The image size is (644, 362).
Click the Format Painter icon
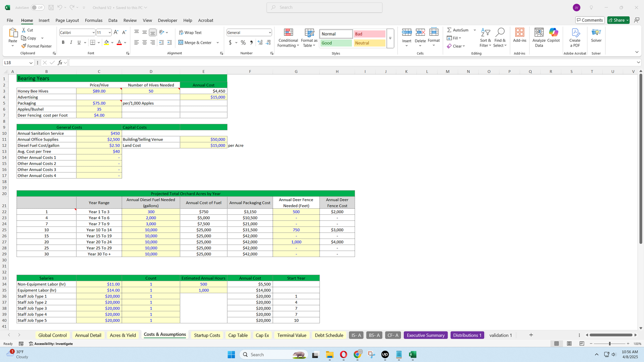[x=24, y=46]
